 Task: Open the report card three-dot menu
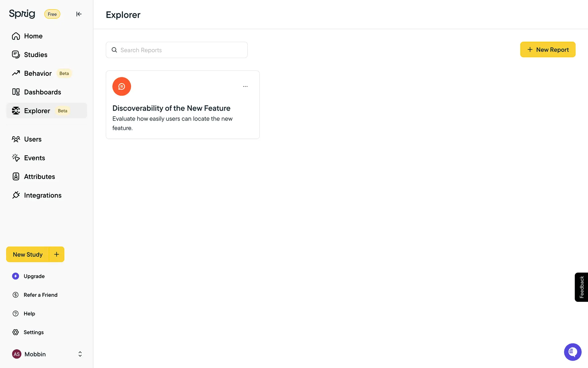(245, 86)
